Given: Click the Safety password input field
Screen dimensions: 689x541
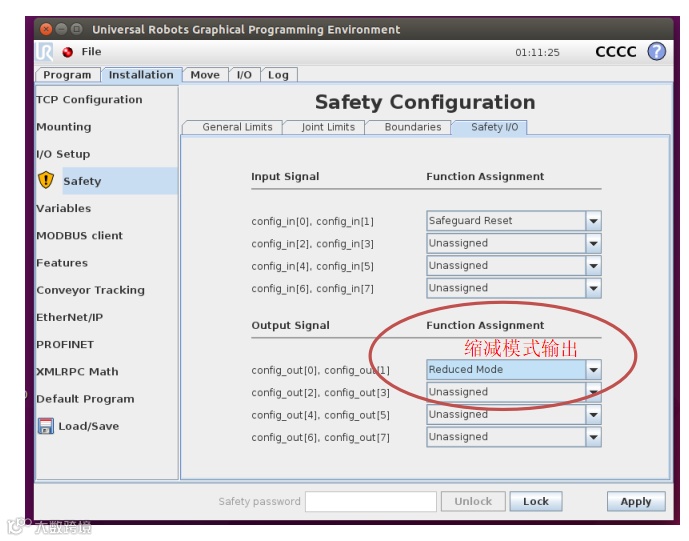Looking at the screenshot, I should [x=371, y=501].
